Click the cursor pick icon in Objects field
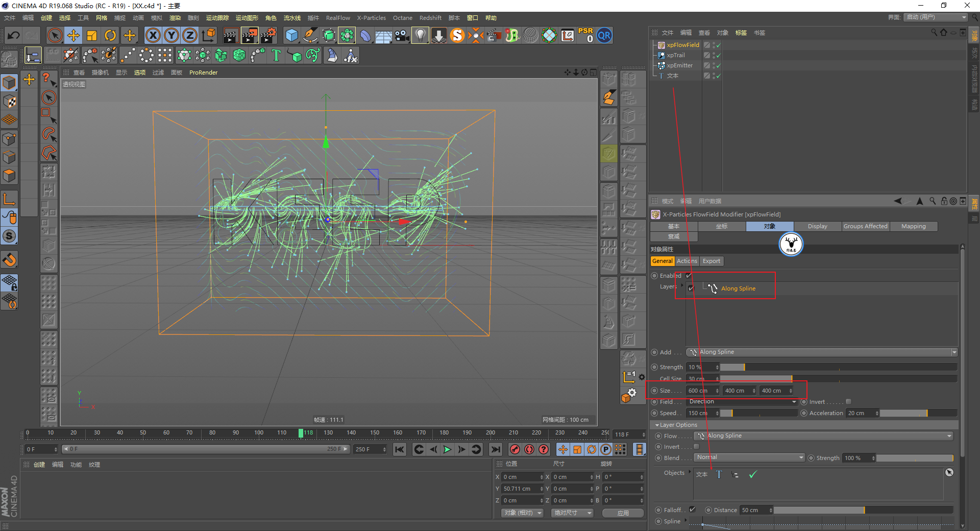 point(949,472)
